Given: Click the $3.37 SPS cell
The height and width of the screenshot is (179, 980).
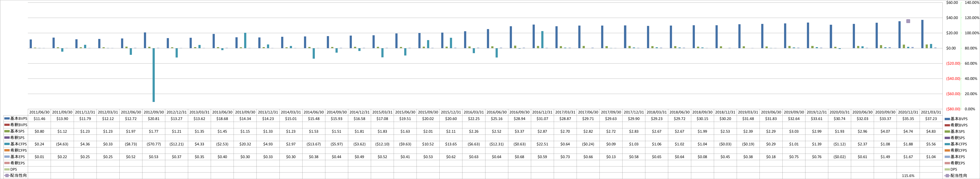Looking at the screenshot, I should [x=519, y=131].
